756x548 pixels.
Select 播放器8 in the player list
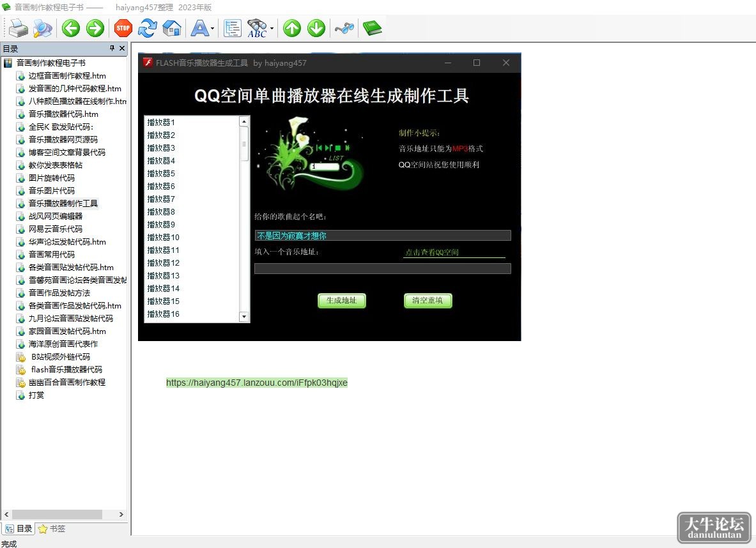(161, 211)
